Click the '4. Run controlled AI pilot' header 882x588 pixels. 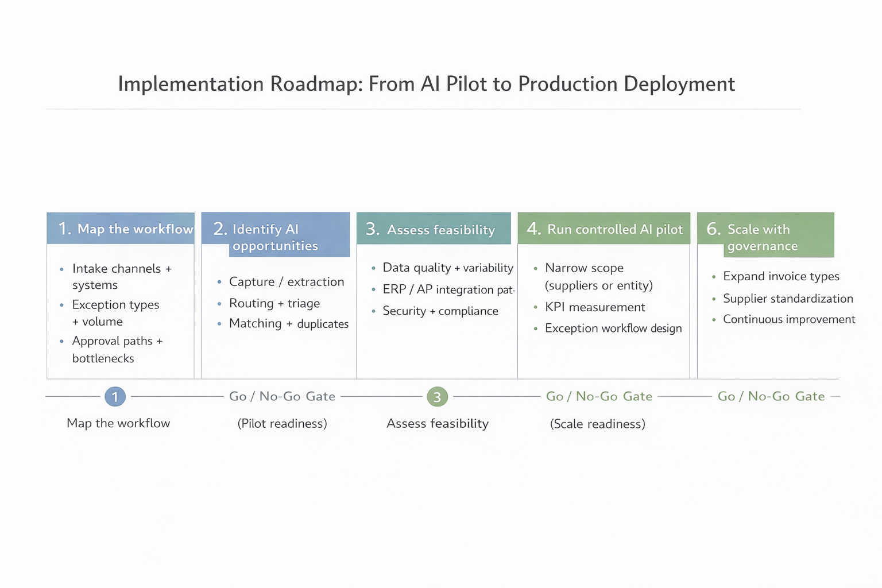click(604, 229)
